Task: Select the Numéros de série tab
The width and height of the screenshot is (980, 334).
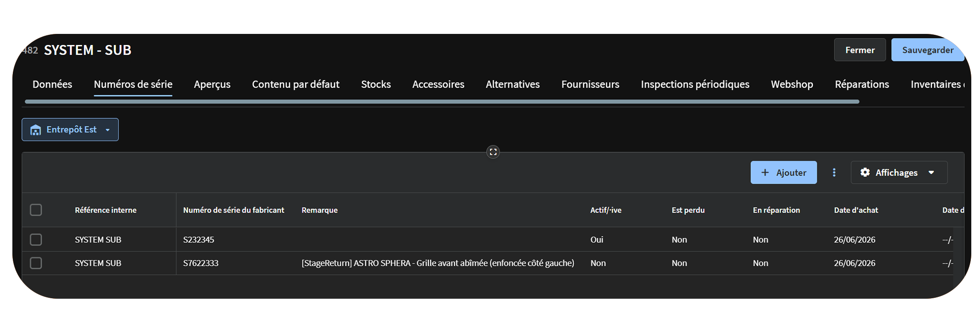Action: [133, 84]
